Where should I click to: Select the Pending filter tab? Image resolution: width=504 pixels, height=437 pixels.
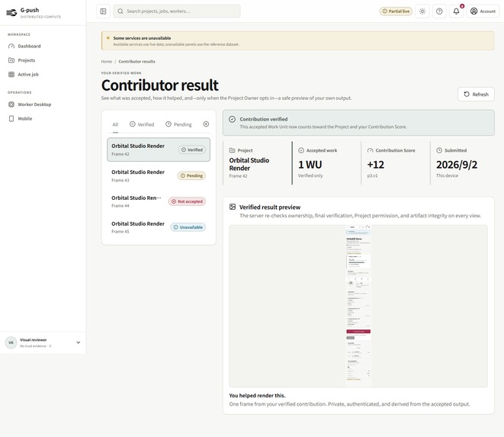point(178,124)
